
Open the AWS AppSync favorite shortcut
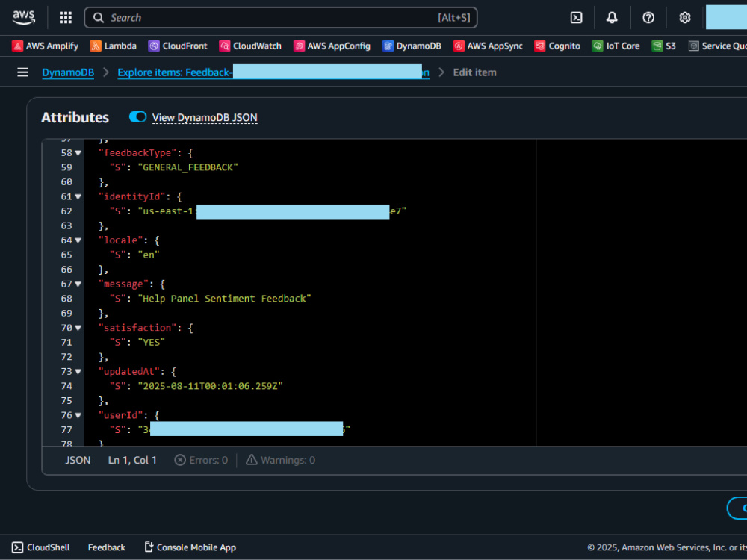coord(488,46)
